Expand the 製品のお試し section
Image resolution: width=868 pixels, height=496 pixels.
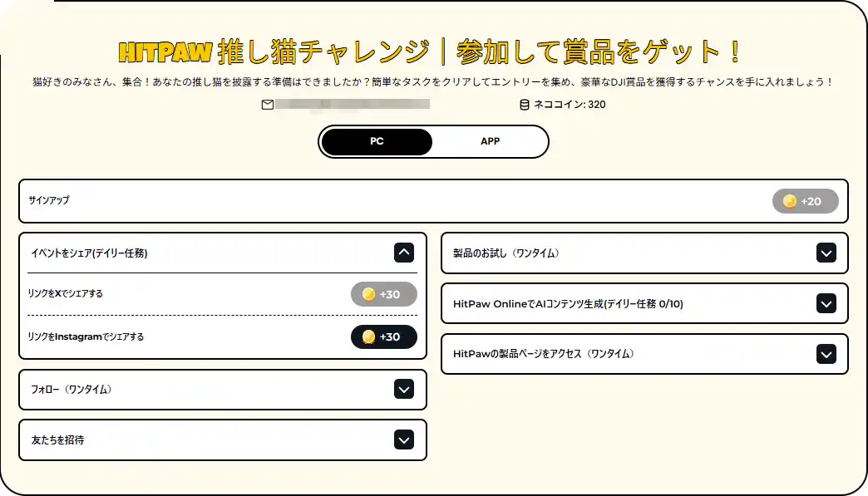827,253
